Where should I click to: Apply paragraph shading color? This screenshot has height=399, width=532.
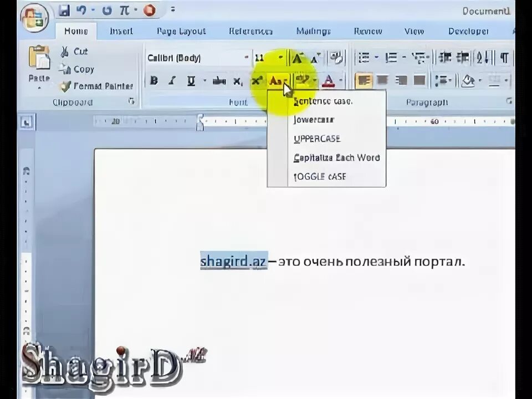[468, 81]
